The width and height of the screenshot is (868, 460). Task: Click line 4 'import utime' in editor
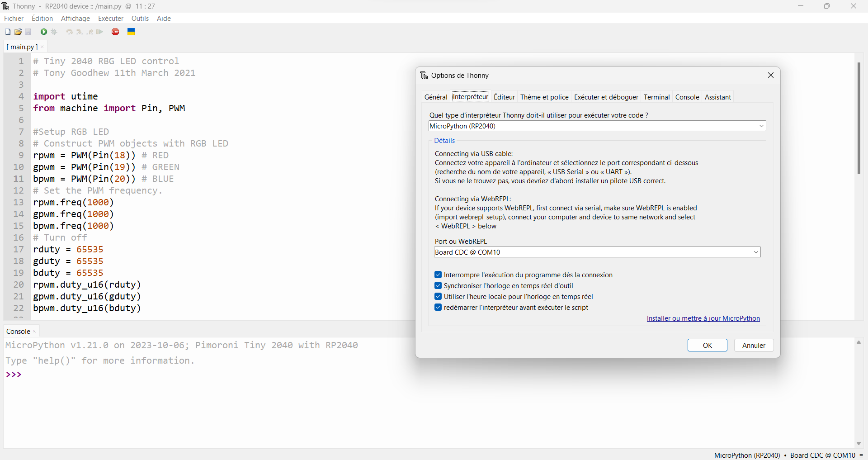(x=66, y=96)
